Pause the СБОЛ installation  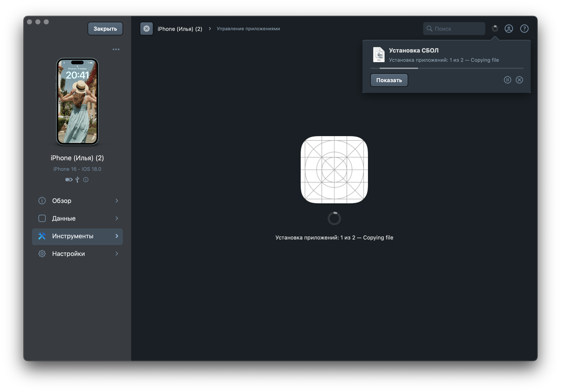[508, 80]
